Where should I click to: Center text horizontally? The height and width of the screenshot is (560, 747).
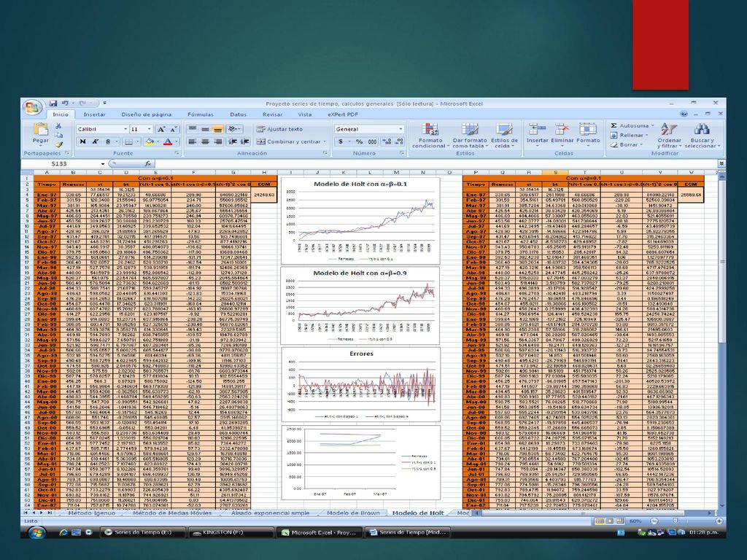click(205, 141)
